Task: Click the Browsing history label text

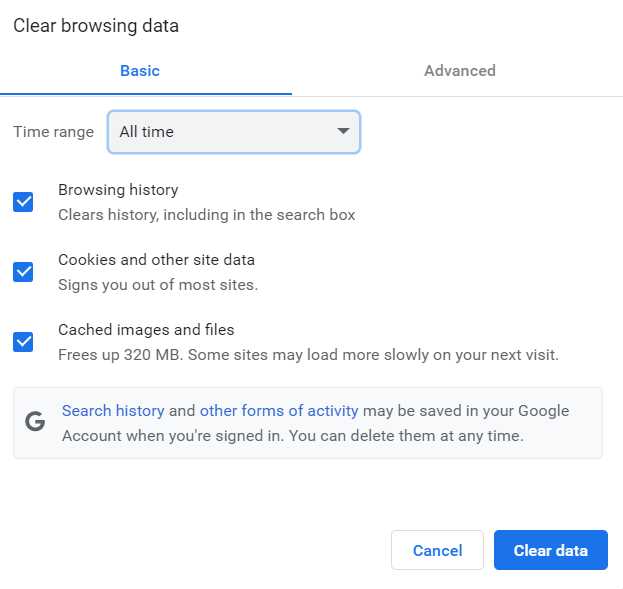Action: [118, 189]
